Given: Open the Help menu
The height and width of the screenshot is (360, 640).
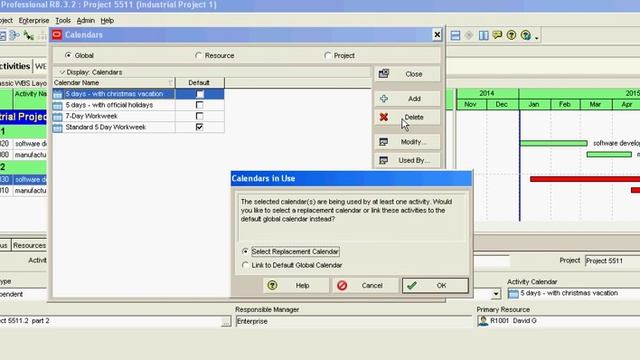Looking at the screenshot, I should (107, 20).
